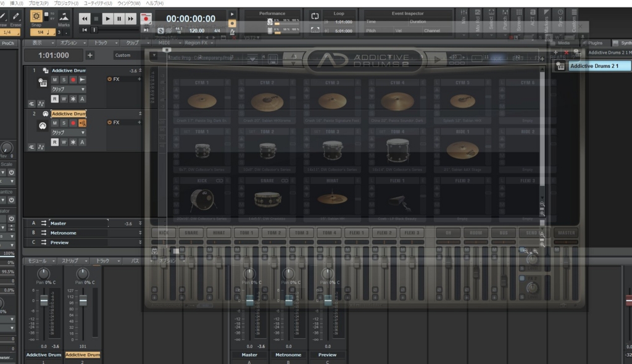Open track 2 Clip edit filter dropdown
This screenshot has width=632, height=364.
click(x=68, y=132)
